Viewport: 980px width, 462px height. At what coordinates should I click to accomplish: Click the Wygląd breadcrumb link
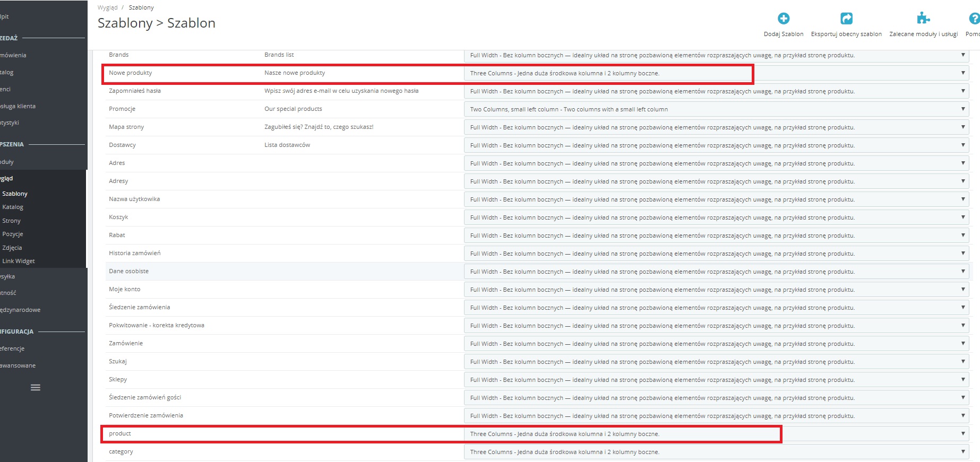tap(108, 7)
